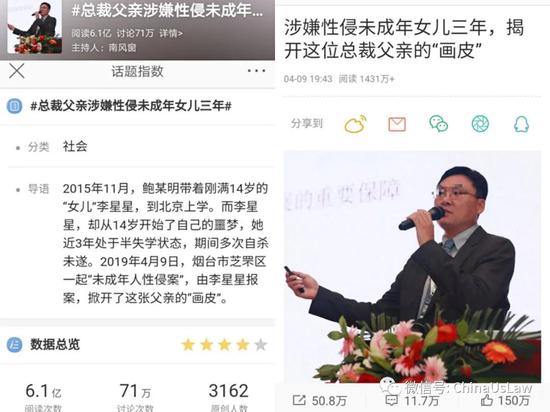Select the fifth gray rating star
550x412 pixels.
click(261, 345)
